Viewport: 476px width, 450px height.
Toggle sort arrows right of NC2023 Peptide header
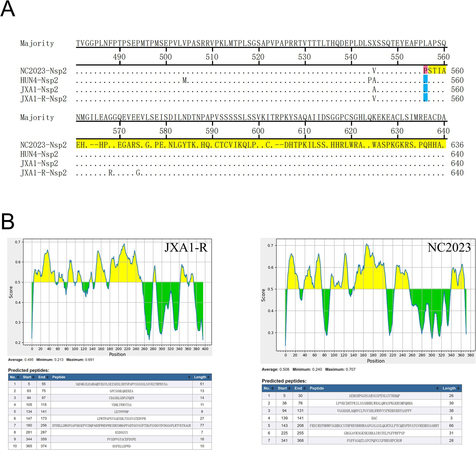tap(437, 388)
